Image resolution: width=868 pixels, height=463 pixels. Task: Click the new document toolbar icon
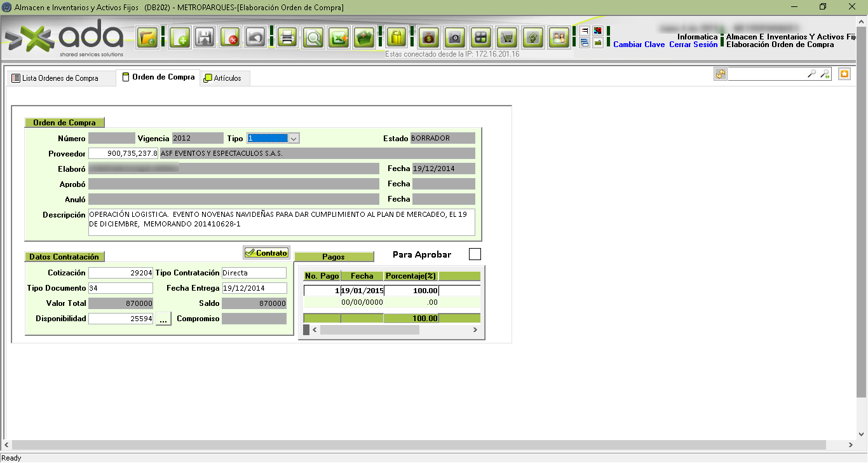click(180, 38)
